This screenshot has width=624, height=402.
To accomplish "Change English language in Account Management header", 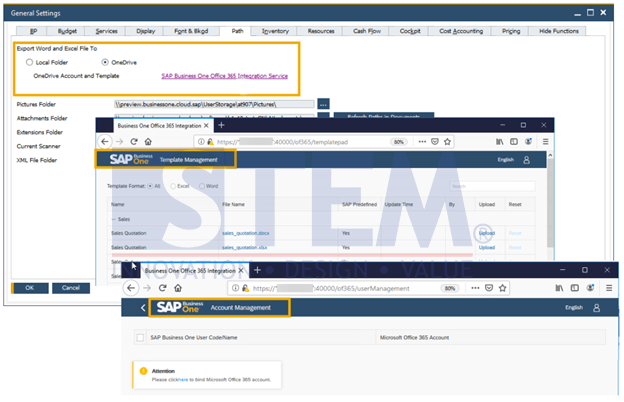I will pos(574,308).
